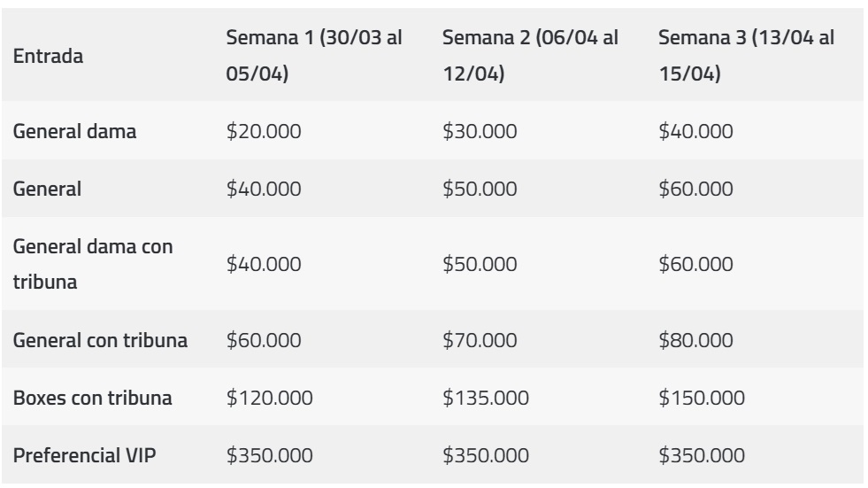Screen dimensions: 868x488
Task: Click the $80.000 price cell
Action: coord(696,340)
